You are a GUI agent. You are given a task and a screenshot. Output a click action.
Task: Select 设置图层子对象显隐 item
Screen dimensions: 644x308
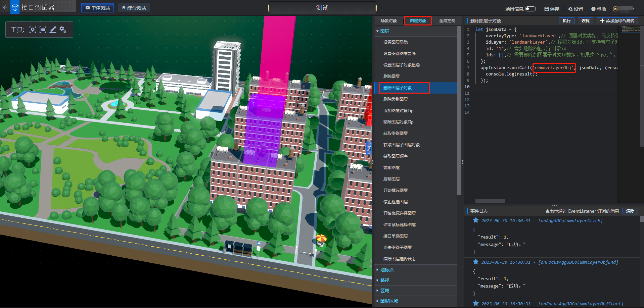coord(416,65)
